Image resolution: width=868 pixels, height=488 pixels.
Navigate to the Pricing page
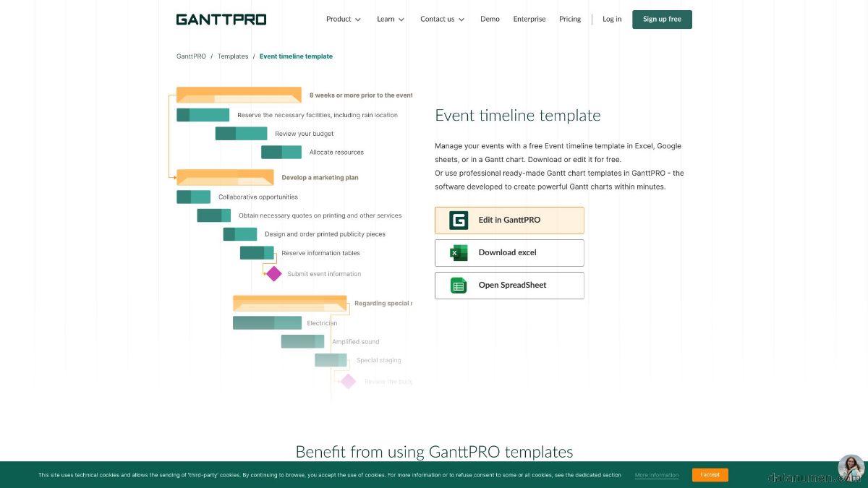(x=570, y=20)
